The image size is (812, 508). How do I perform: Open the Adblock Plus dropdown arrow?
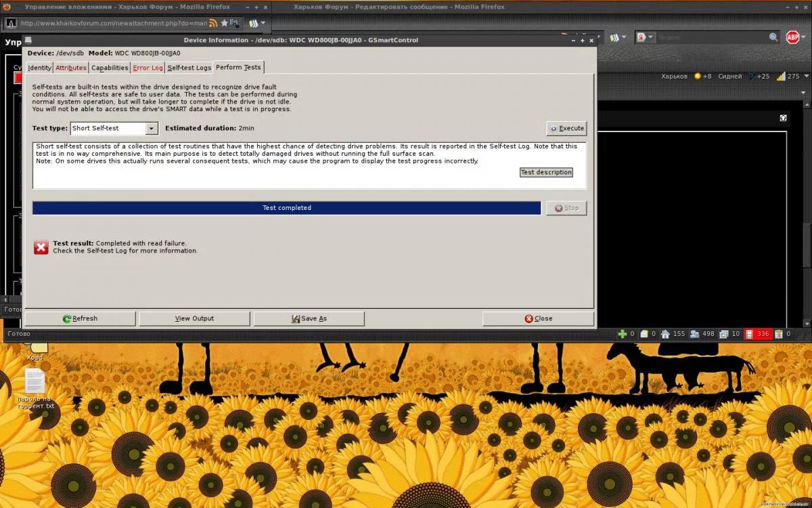[805, 37]
